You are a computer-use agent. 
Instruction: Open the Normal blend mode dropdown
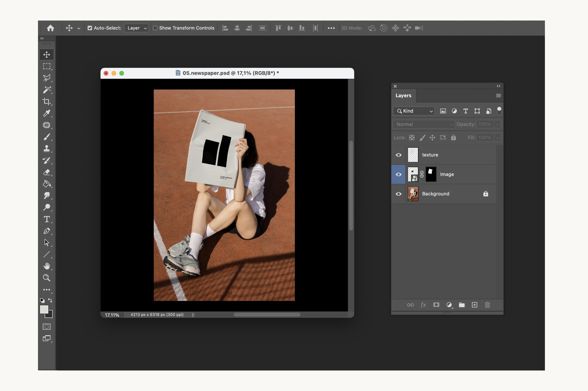[424, 124]
